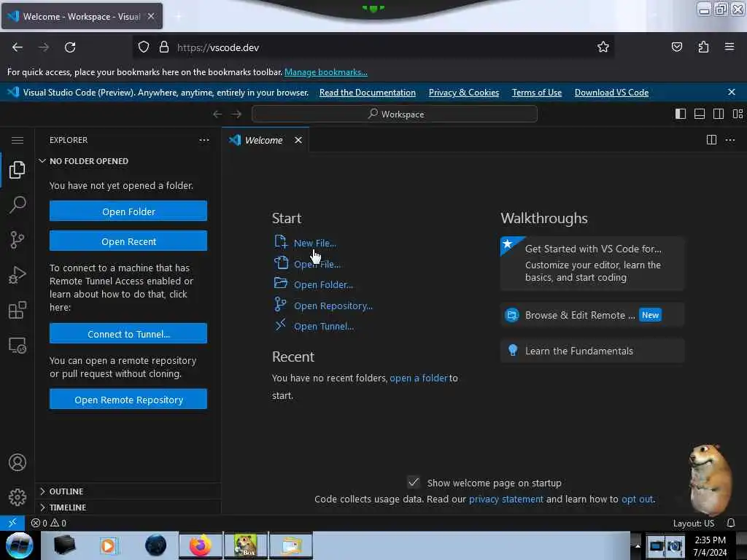Open the Extensions view
The width and height of the screenshot is (747, 560).
coord(18,310)
